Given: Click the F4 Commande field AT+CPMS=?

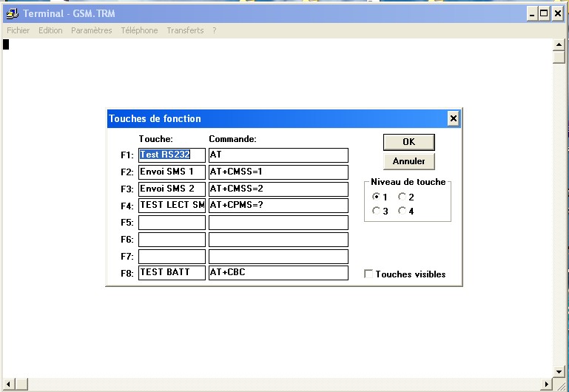Looking at the screenshot, I should pyautogui.click(x=278, y=206).
